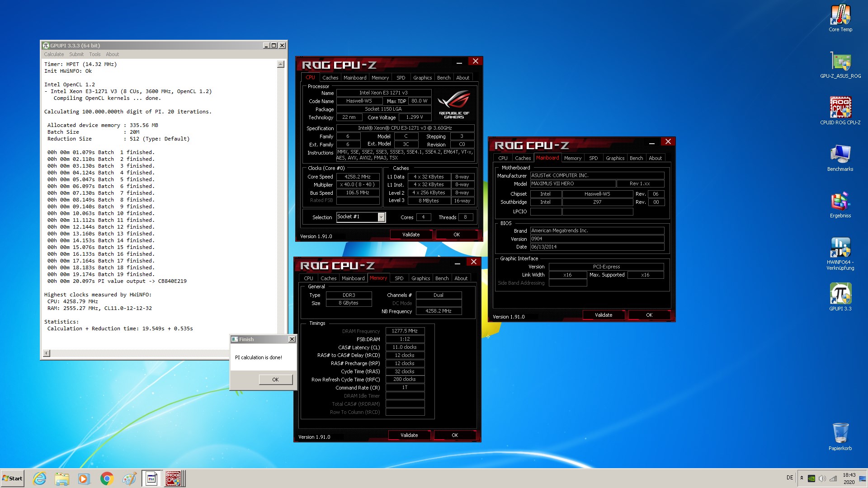Open Bench tab in CPU window

pos(444,78)
